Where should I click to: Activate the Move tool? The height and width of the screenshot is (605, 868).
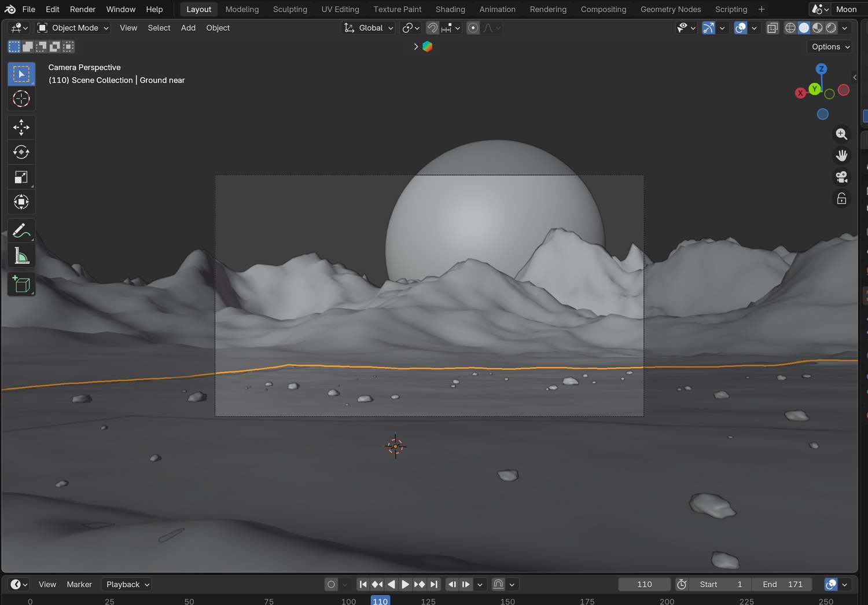tap(21, 127)
